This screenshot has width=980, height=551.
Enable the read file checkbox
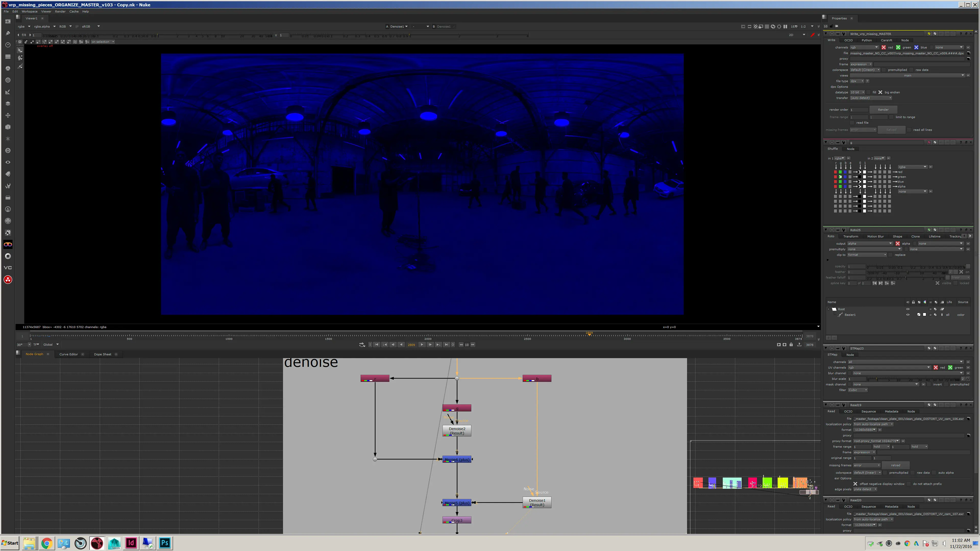click(852, 123)
